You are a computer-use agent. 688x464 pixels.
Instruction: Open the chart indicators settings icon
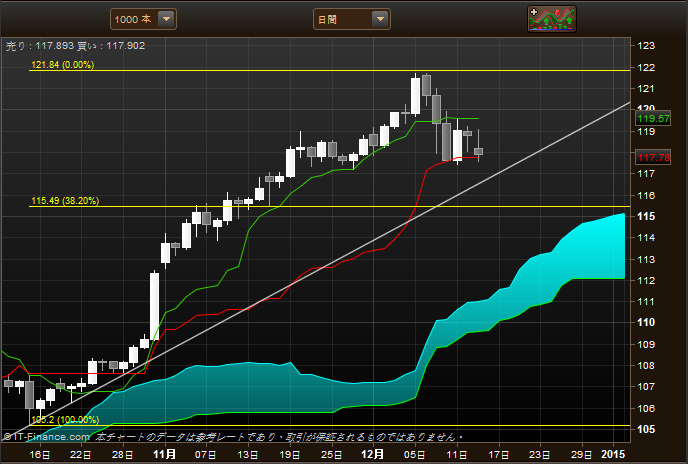(x=552, y=19)
